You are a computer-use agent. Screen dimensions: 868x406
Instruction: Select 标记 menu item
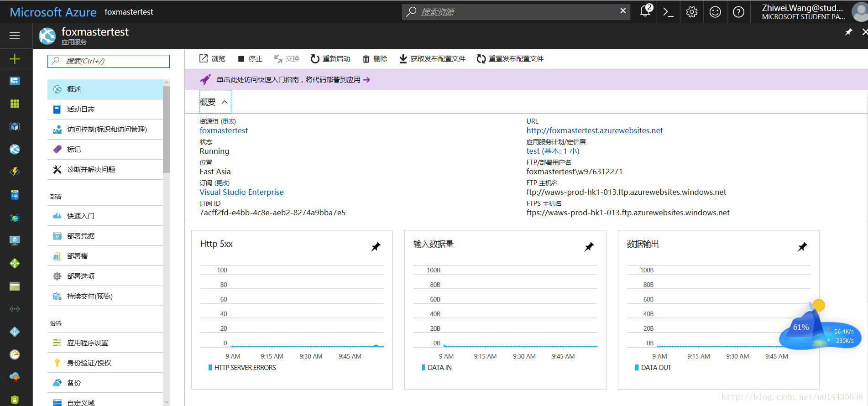pos(105,149)
